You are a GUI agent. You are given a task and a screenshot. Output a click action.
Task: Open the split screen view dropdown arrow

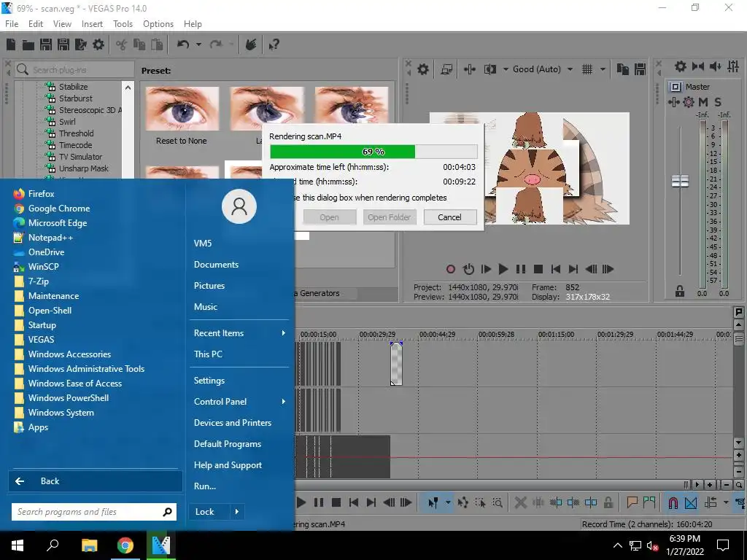coord(506,69)
